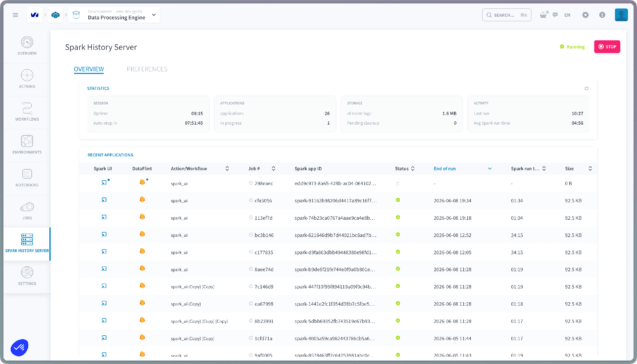The image size is (637, 364).
Task: Open Spark UI for job bc3b146
Action: coord(104,234)
